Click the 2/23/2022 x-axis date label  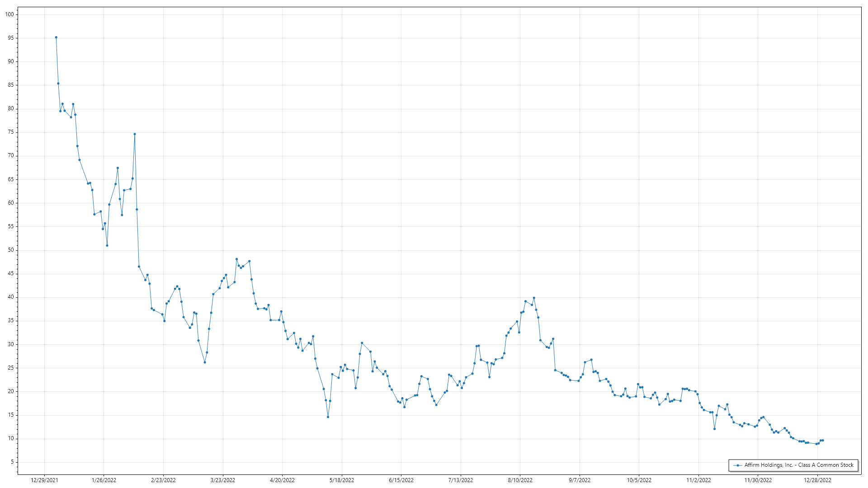point(163,480)
